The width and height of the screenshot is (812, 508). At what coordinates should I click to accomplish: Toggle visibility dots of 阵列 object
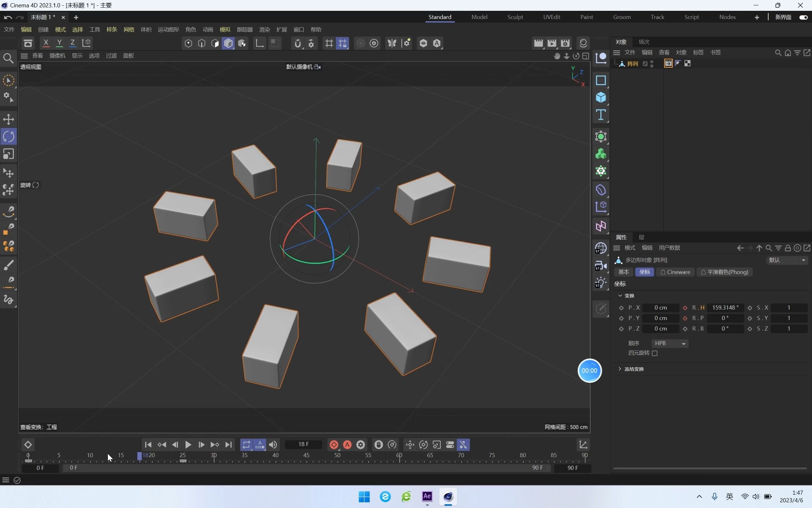(652, 64)
